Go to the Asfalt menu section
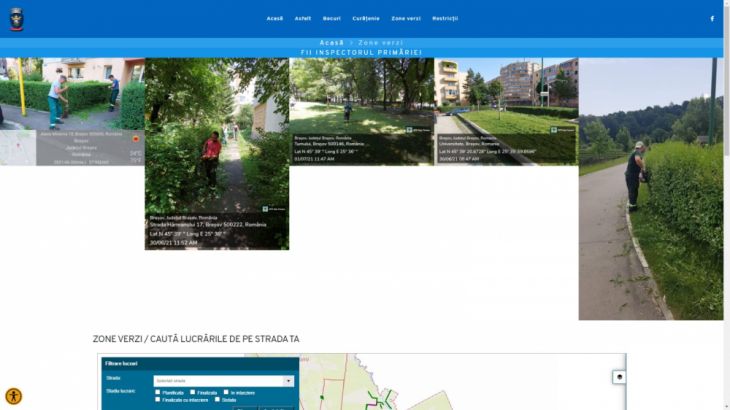Image resolution: width=730 pixels, height=410 pixels. coord(303,18)
